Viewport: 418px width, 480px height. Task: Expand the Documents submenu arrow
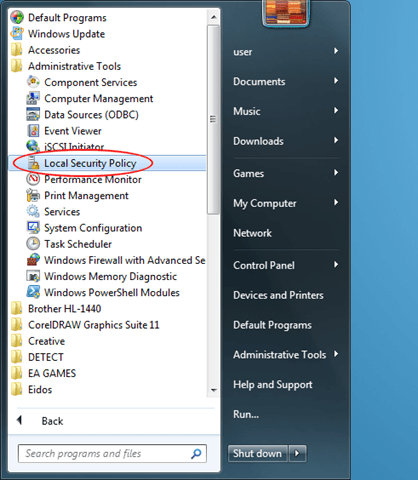pyautogui.click(x=336, y=81)
